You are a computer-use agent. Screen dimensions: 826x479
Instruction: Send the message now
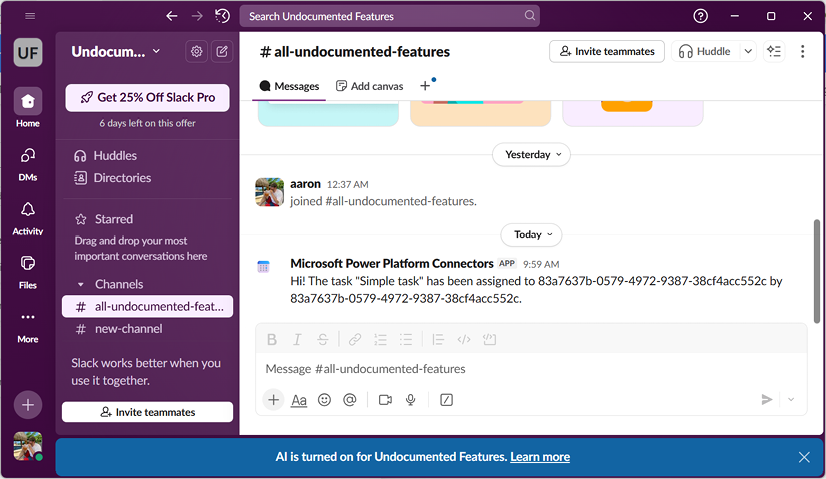(767, 399)
